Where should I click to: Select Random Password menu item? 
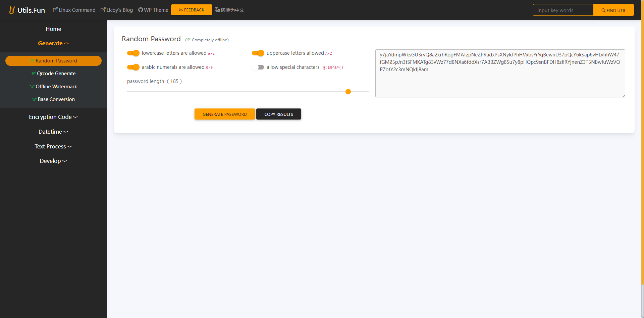click(53, 61)
